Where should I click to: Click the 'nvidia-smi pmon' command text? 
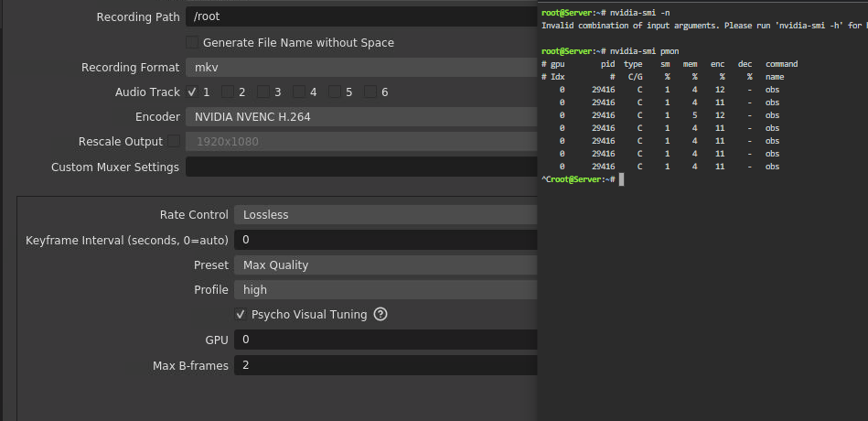pos(644,51)
